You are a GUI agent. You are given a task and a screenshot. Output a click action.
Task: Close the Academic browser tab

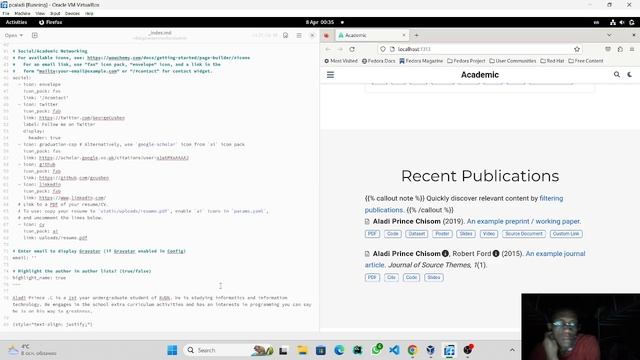404,36
